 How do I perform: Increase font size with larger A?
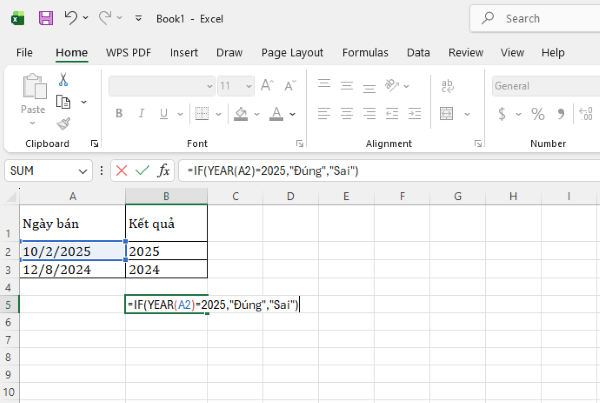click(x=267, y=85)
